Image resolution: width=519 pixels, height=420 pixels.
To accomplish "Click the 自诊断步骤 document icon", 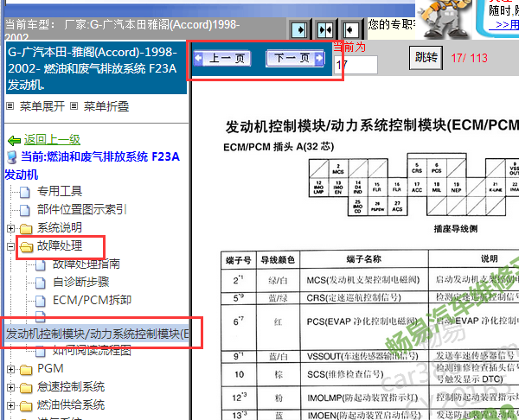I will tap(41, 283).
